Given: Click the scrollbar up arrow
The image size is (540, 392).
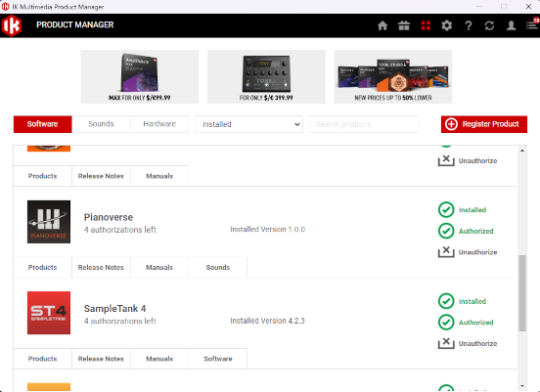Looking at the screenshot, I should coord(522,151).
